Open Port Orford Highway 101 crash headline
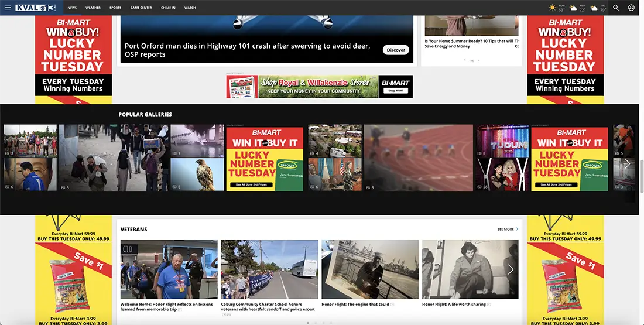 [x=247, y=50]
